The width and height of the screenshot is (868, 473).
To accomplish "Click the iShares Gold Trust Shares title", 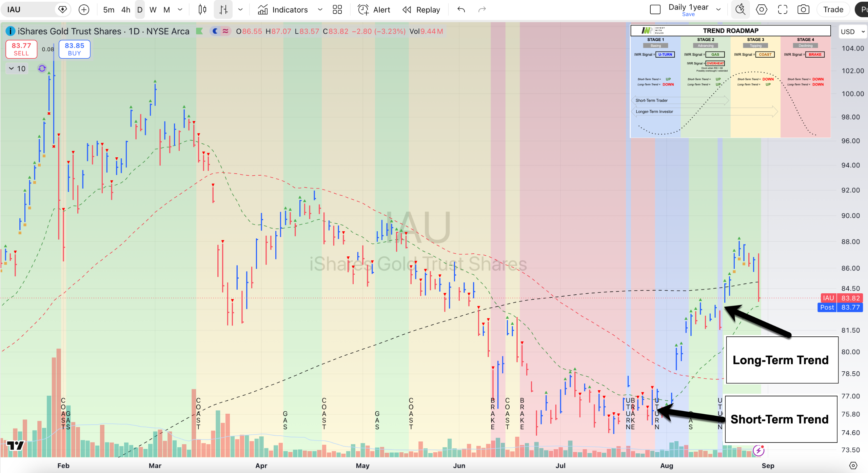I will point(69,31).
